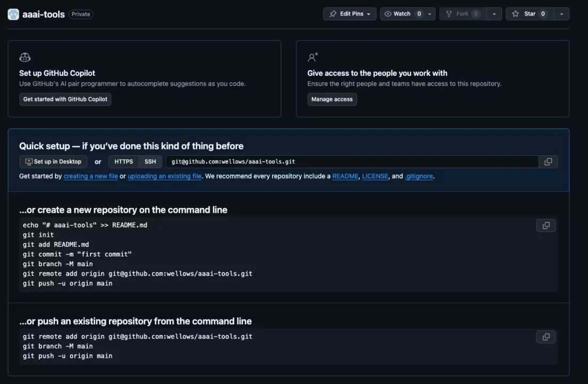Copy the quick setup git URL
This screenshot has width=588, height=384.
click(547, 161)
